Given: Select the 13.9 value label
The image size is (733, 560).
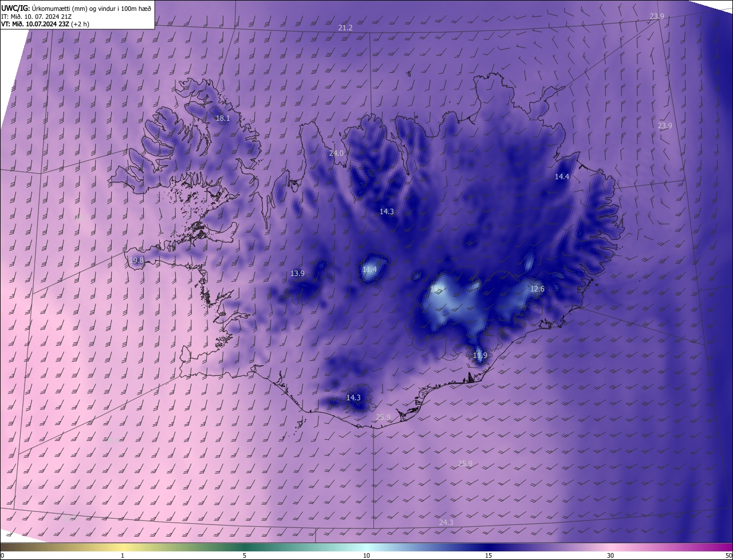Looking at the screenshot, I should 297,273.
